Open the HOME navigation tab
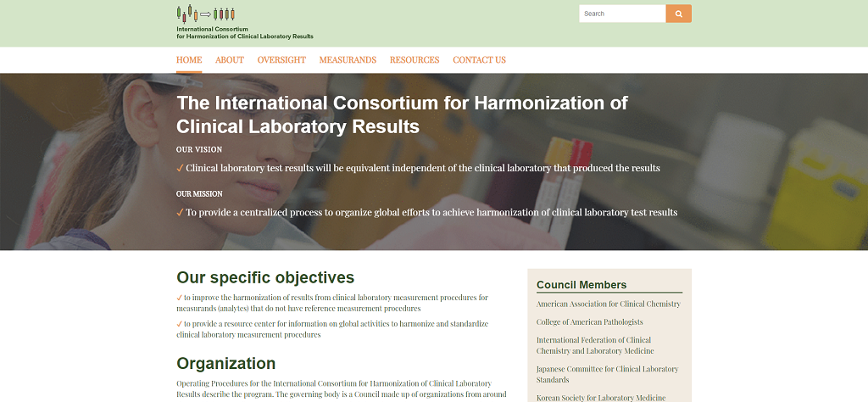The width and height of the screenshot is (868, 402). coord(189,60)
